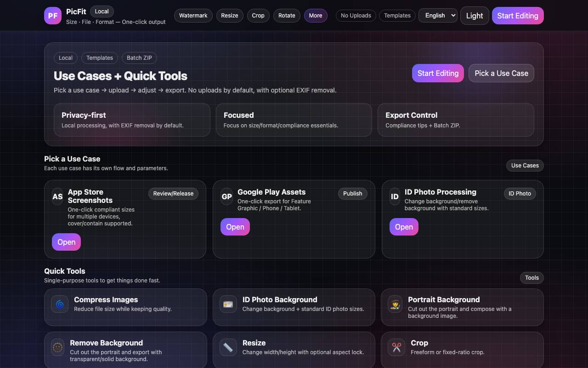Open the Compress Images quick tool
The width and height of the screenshot is (588, 368).
pyautogui.click(x=125, y=307)
